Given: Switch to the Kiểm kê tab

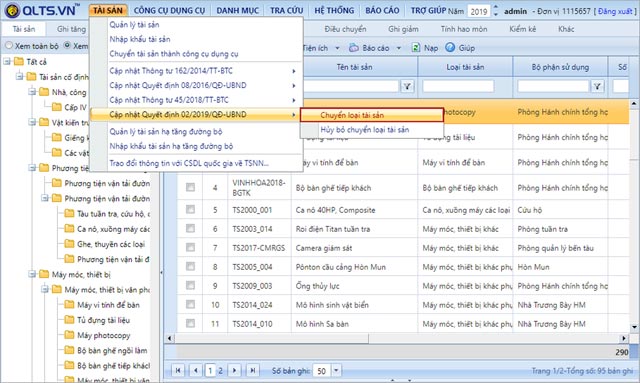Looking at the screenshot, I should tap(522, 29).
